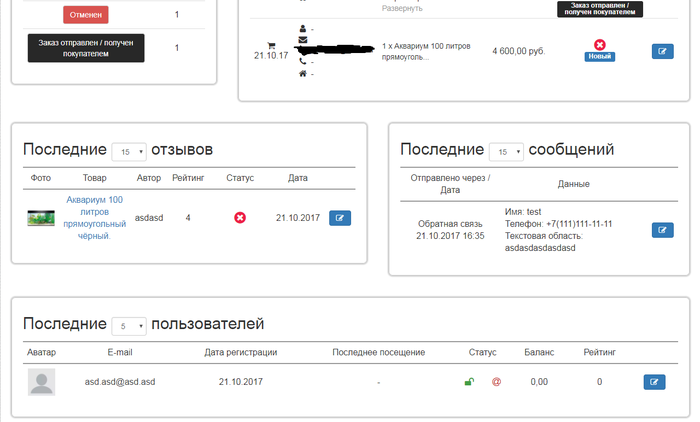This screenshot has height=422, width=700.
Task: Click the grey user avatar placeholder
Action: coord(42,382)
